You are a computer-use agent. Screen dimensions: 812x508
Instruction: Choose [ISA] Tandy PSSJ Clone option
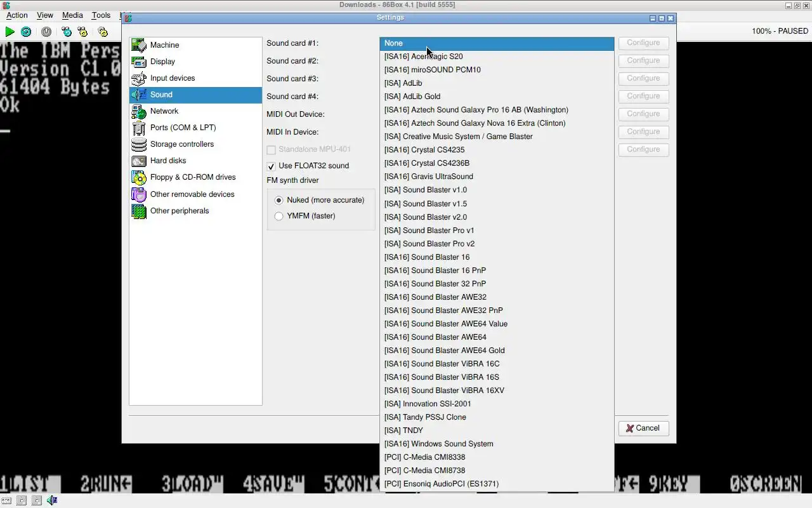497,417
